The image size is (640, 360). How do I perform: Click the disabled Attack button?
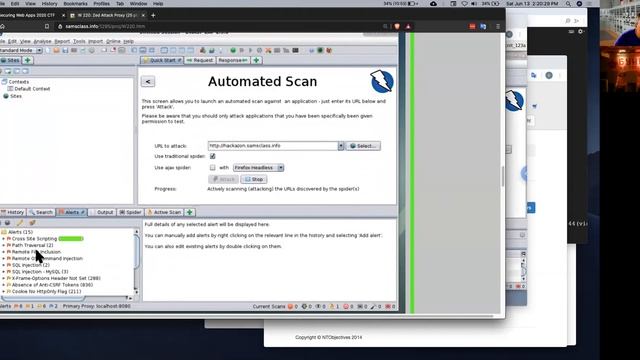pyautogui.click(x=224, y=179)
